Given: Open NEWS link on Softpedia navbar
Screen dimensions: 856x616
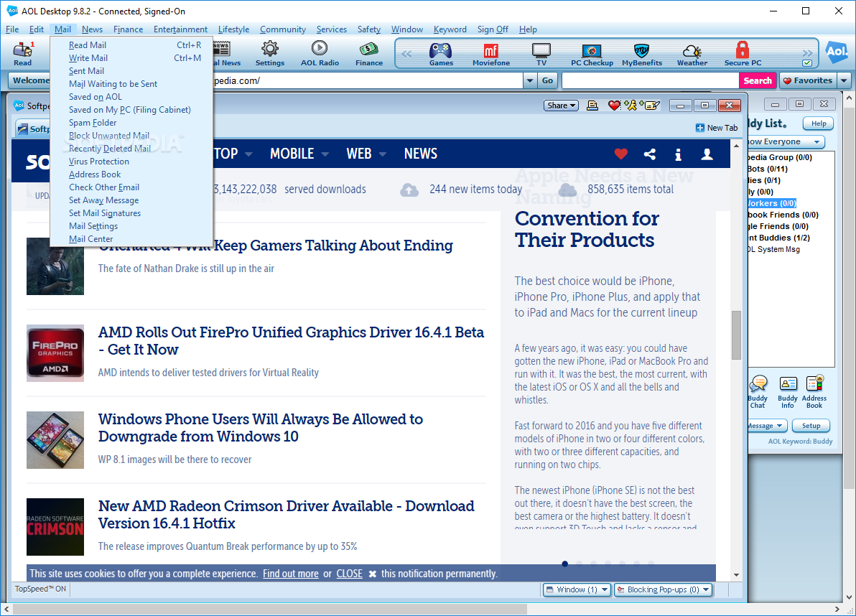Looking at the screenshot, I should 420,154.
